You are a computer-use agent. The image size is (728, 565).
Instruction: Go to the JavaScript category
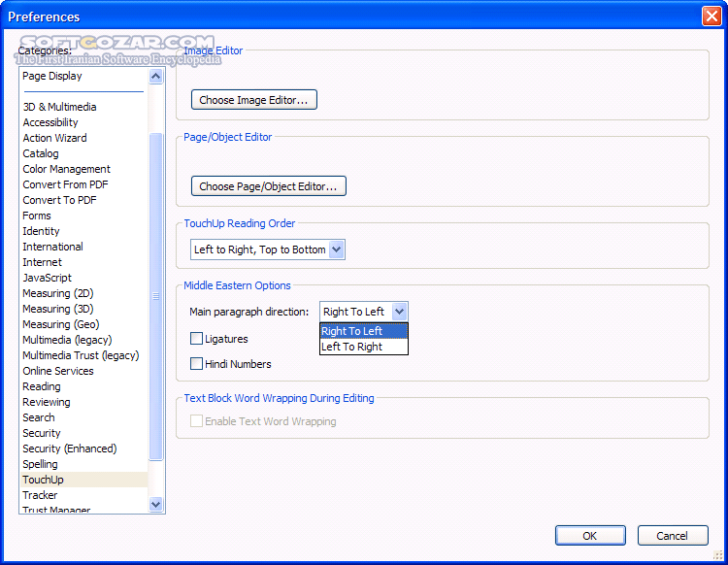(x=48, y=278)
